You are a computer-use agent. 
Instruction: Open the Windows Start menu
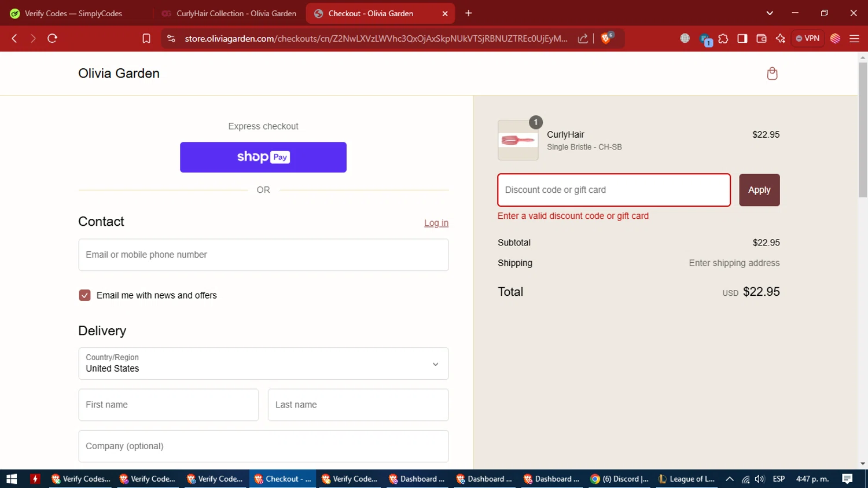point(12,479)
